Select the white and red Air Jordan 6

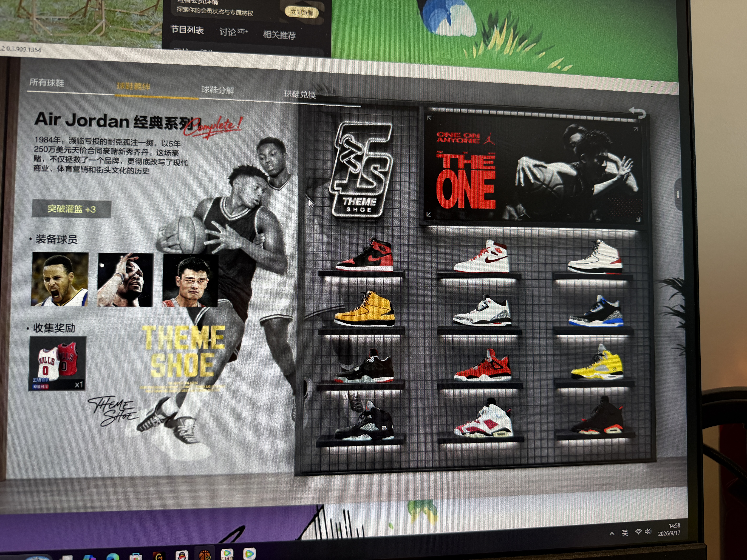483,418
